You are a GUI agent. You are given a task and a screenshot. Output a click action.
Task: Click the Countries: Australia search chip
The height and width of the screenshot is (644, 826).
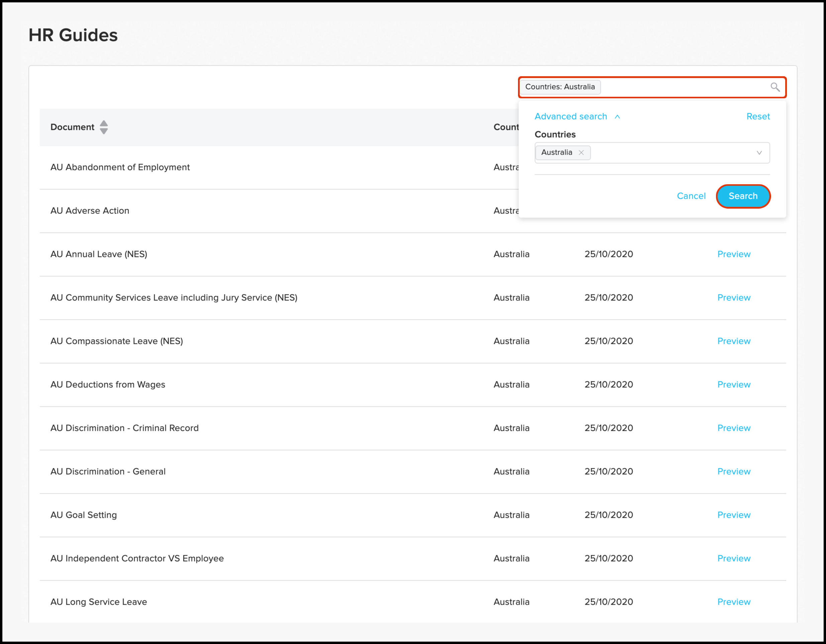tap(560, 87)
